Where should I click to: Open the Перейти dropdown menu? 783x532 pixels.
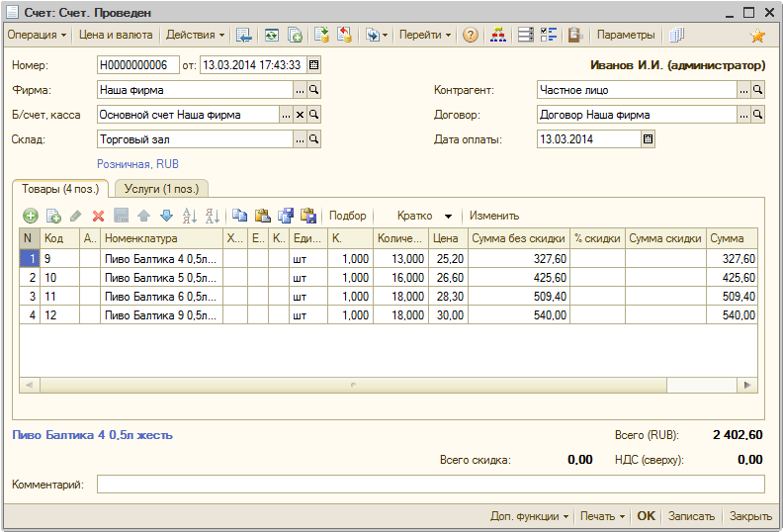pyautogui.click(x=425, y=35)
